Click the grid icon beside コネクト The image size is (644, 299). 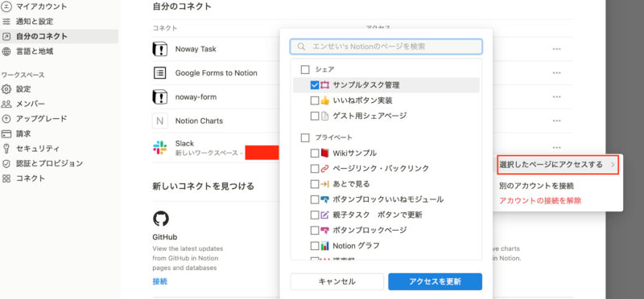[x=6, y=178]
